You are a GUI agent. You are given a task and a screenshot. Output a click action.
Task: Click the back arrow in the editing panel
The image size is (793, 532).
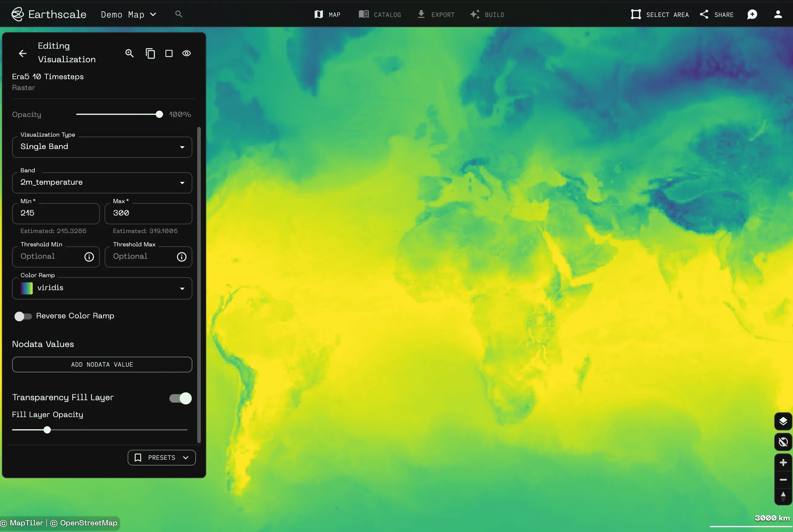(23, 53)
